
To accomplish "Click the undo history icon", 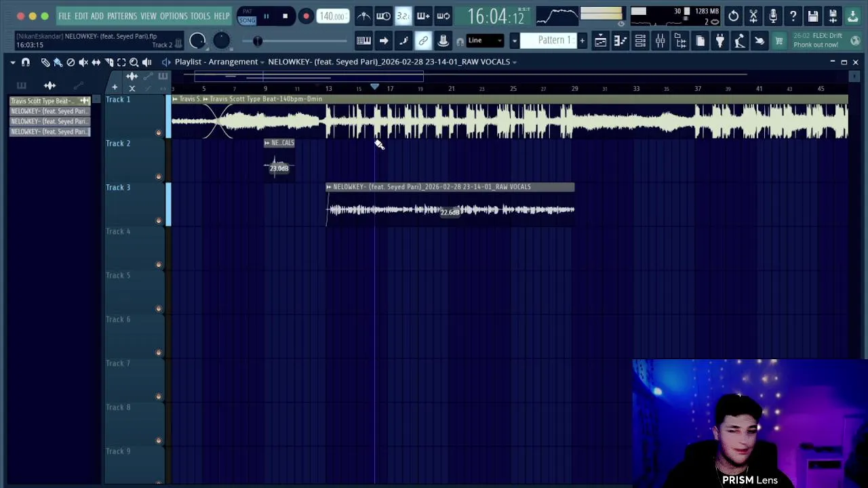I will [734, 16].
